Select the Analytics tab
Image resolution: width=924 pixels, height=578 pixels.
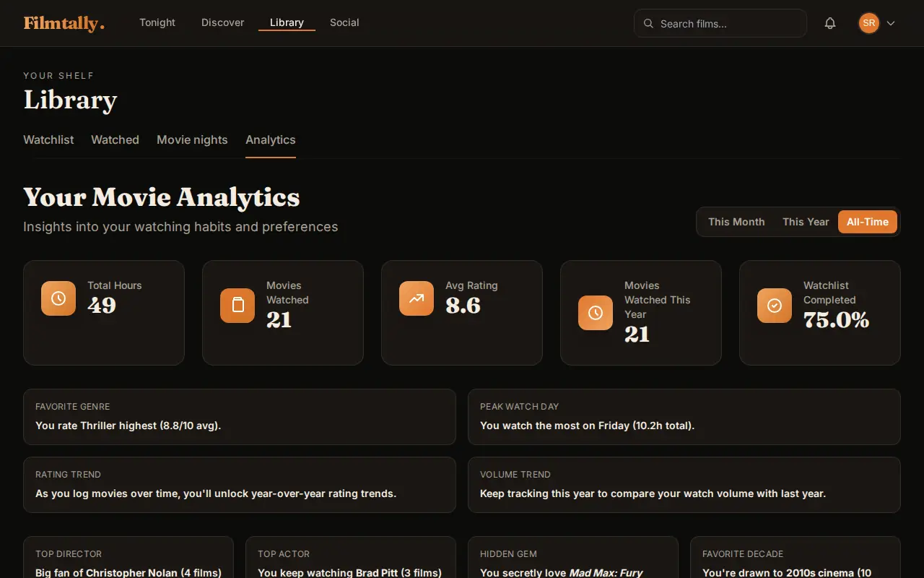point(271,139)
